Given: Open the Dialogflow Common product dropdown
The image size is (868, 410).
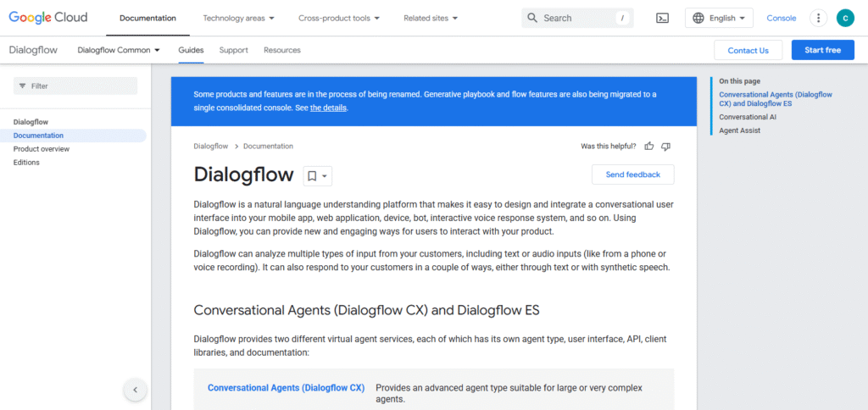Looking at the screenshot, I should click(119, 50).
